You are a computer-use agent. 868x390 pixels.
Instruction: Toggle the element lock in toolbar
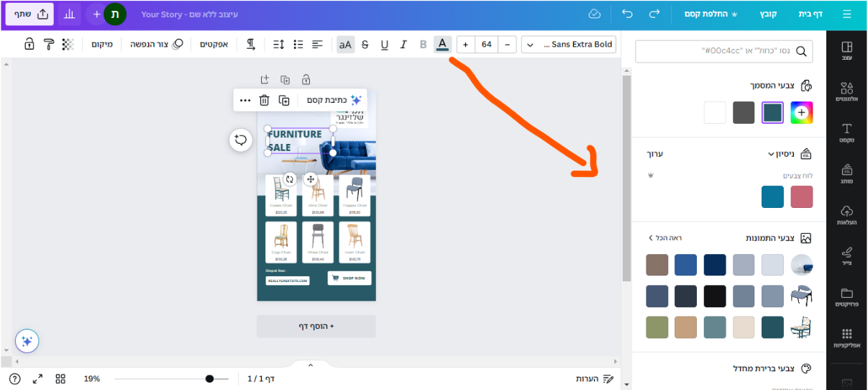coord(29,45)
